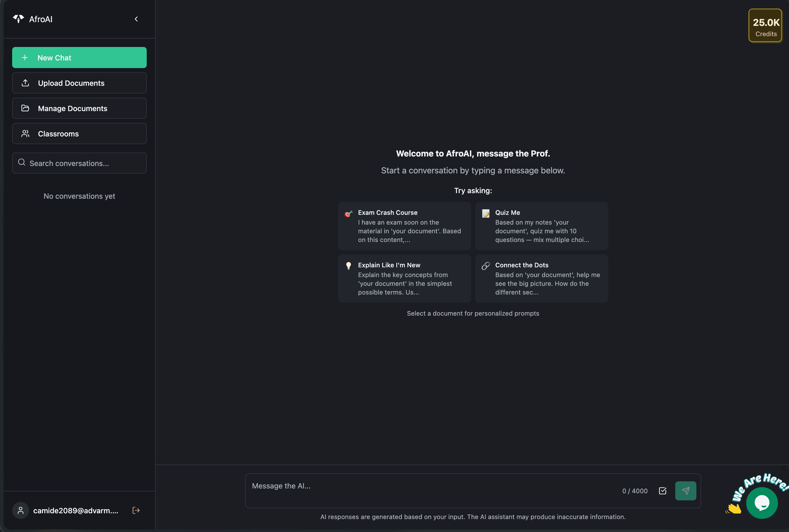The height and width of the screenshot is (532, 789).
Task: Collapse the sidebar with the chevron
Action: pyautogui.click(x=137, y=19)
